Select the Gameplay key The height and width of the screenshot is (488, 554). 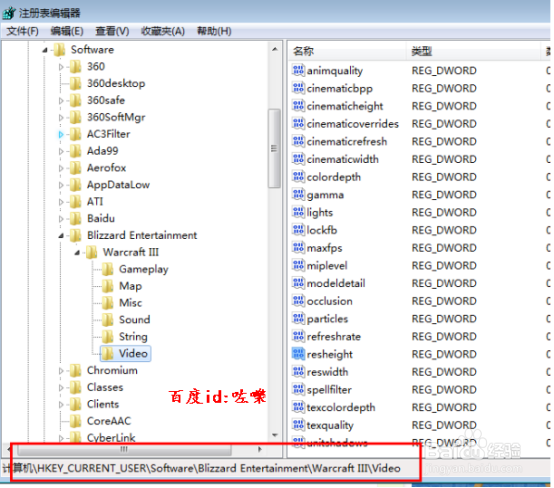tap(143, 269)
